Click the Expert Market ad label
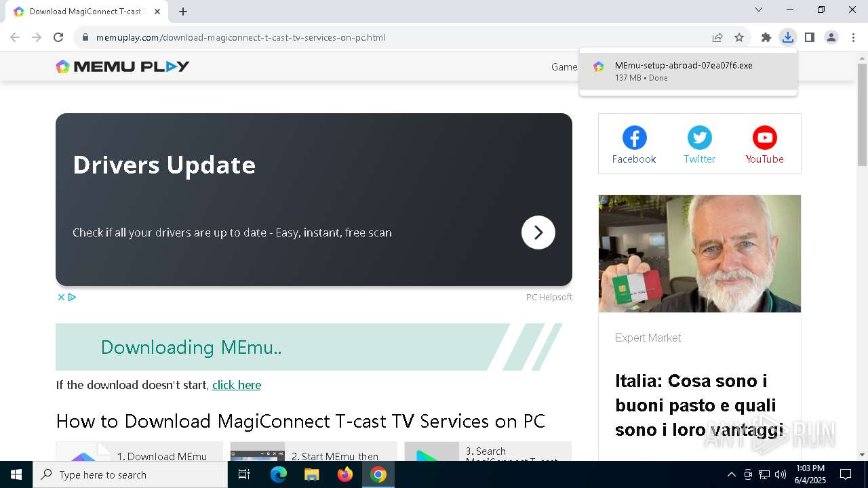 coord(648,338)
